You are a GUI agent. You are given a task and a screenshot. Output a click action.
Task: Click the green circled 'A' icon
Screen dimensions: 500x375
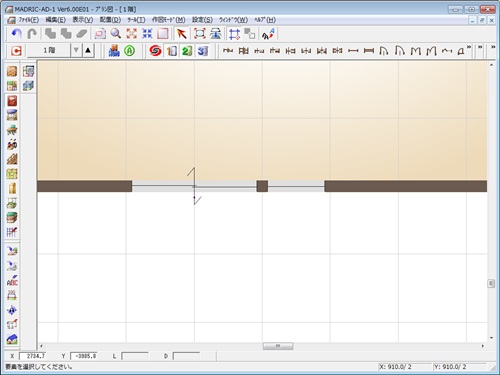point(129,51)
